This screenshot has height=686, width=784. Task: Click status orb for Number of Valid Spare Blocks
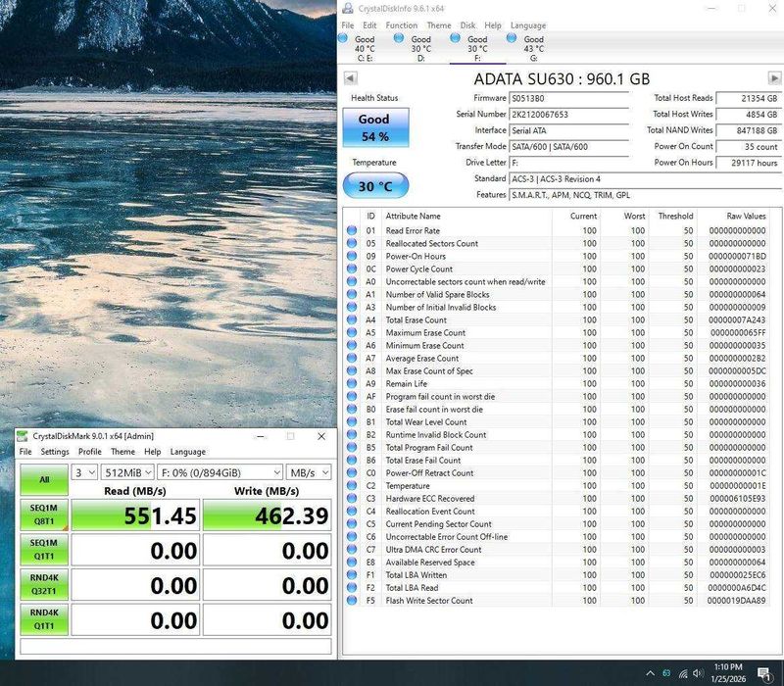coord(352,295)
